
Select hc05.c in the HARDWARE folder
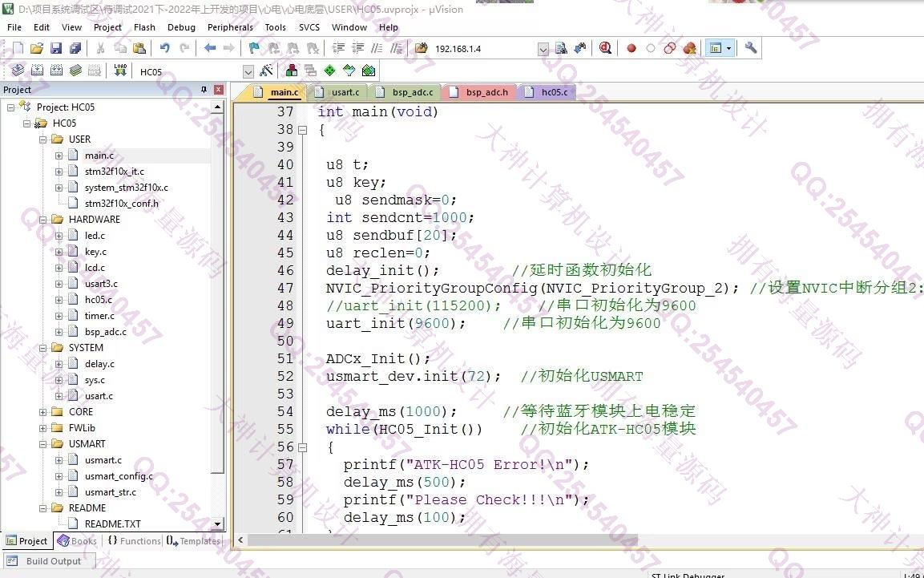[x=99, y=300]
